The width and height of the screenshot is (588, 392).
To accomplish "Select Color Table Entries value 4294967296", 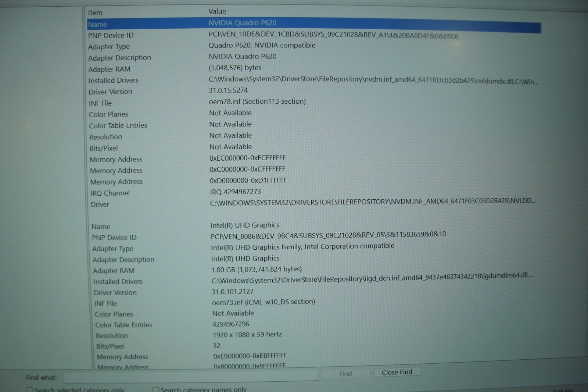I will 231,324.
